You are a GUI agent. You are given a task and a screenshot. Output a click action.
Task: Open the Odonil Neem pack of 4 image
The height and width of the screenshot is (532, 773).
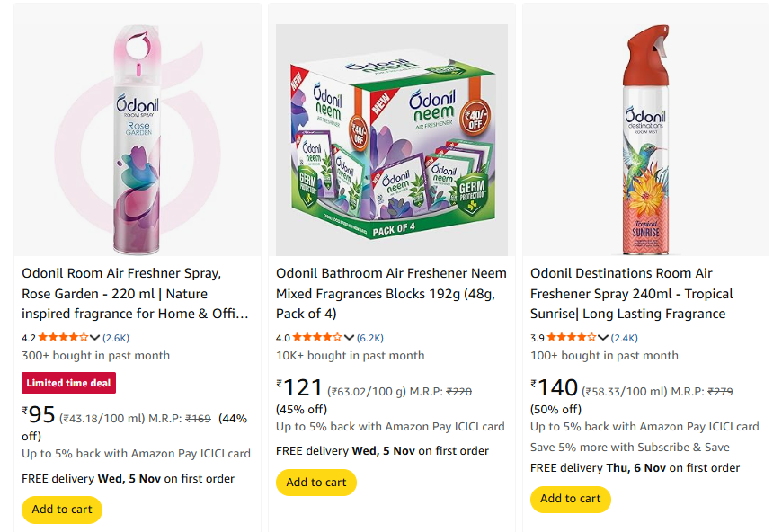(391, 139)
